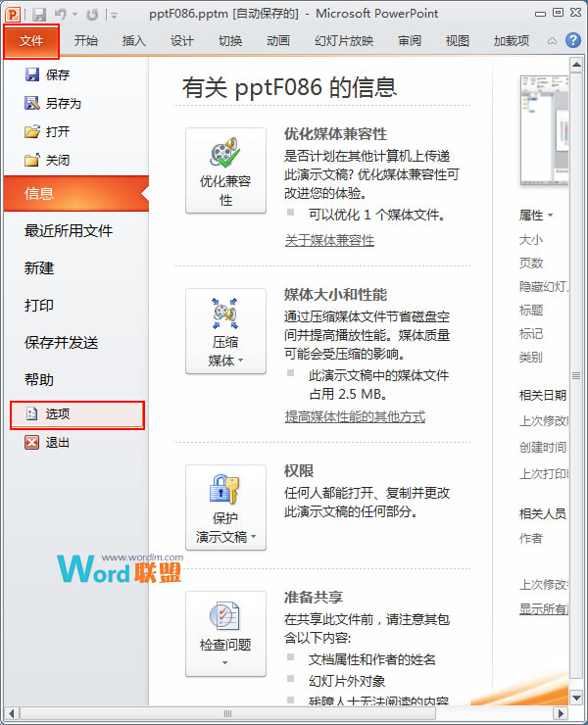Click the horizontal scrollbar right arrow

(x=562, y=713)
